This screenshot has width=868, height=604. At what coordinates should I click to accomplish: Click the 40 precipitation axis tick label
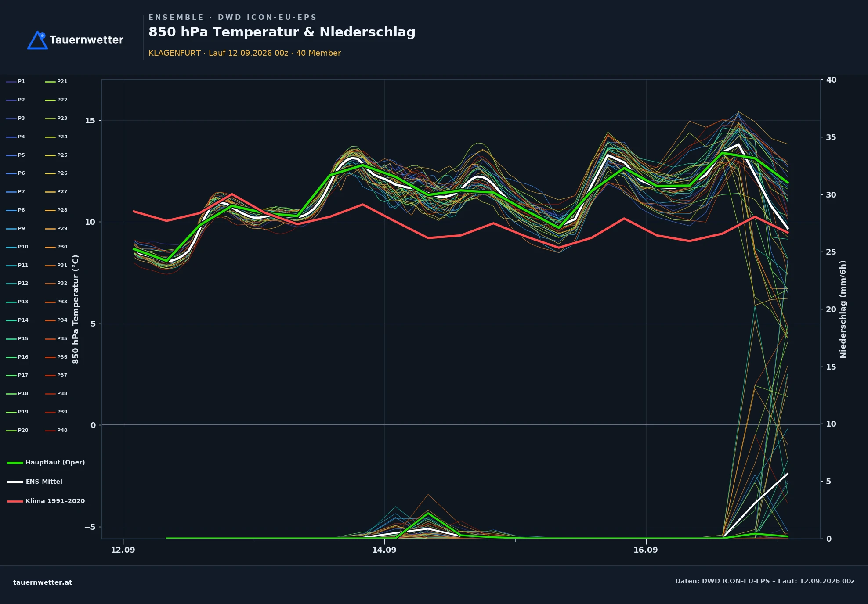click(x=831, y=80)
